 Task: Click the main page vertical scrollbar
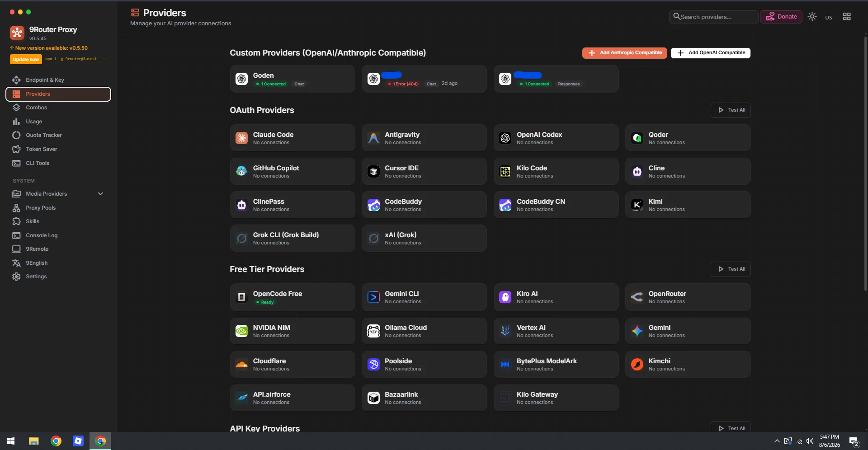(865, 163)
